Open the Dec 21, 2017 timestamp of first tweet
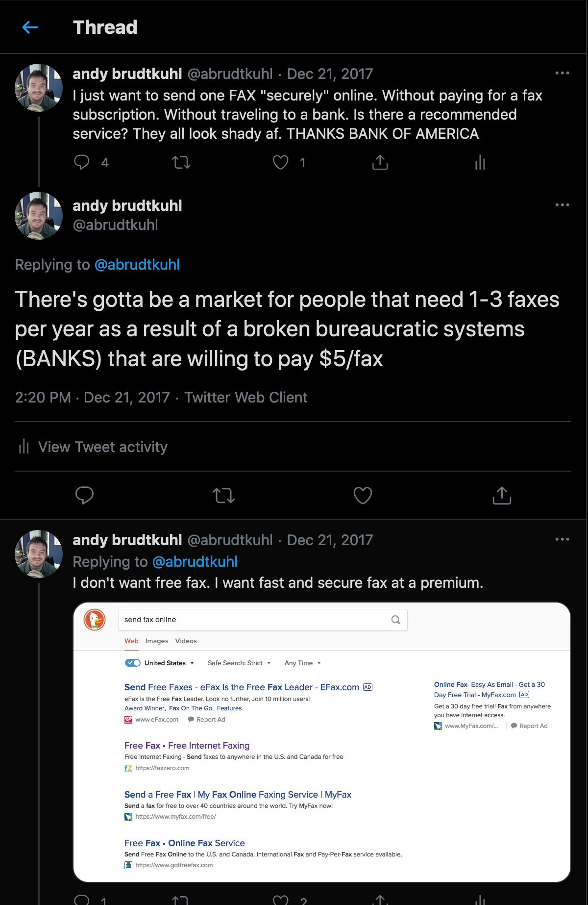 coord(330,74)
